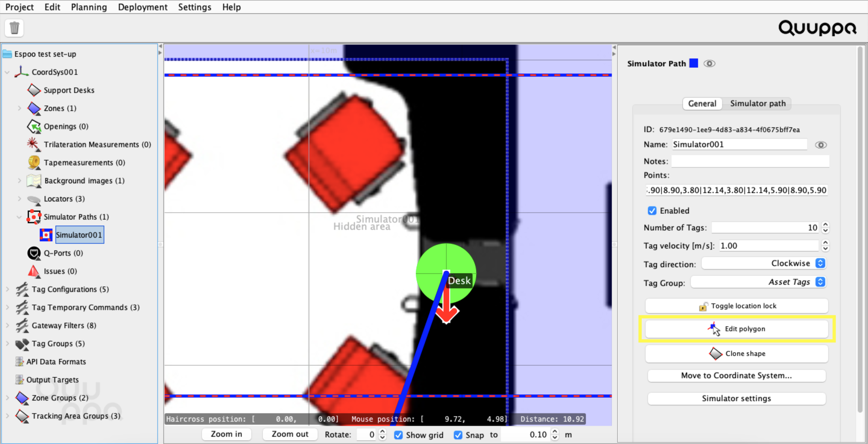
Task: Click the Zoom out button
Action: coord(290,434)
